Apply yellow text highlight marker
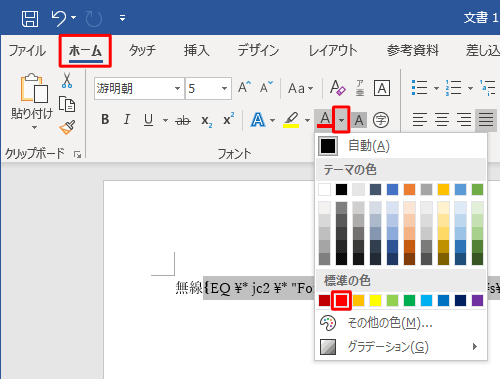Viewport: 500px width, 379px height. 291,120
